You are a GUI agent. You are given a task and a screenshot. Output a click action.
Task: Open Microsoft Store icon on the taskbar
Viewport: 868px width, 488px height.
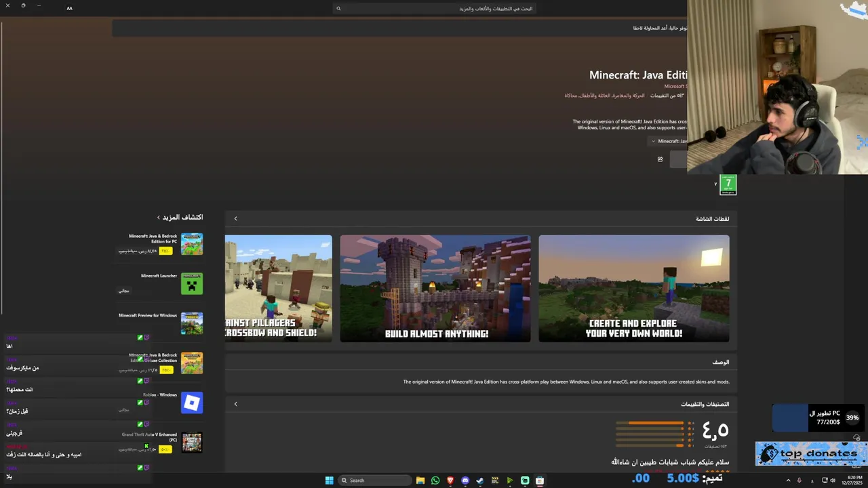(540, 481)
